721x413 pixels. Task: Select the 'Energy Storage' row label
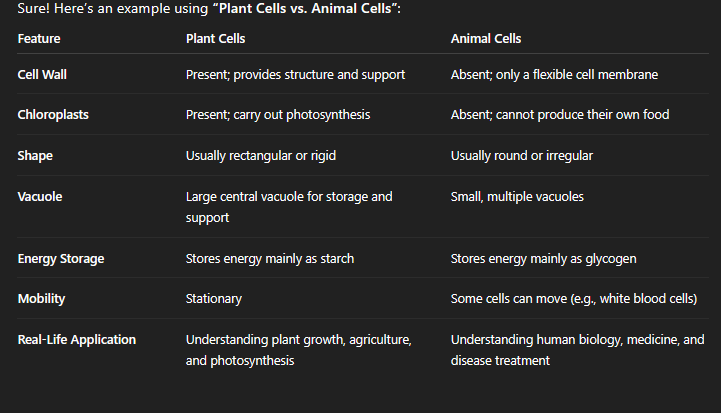(61, 259)
